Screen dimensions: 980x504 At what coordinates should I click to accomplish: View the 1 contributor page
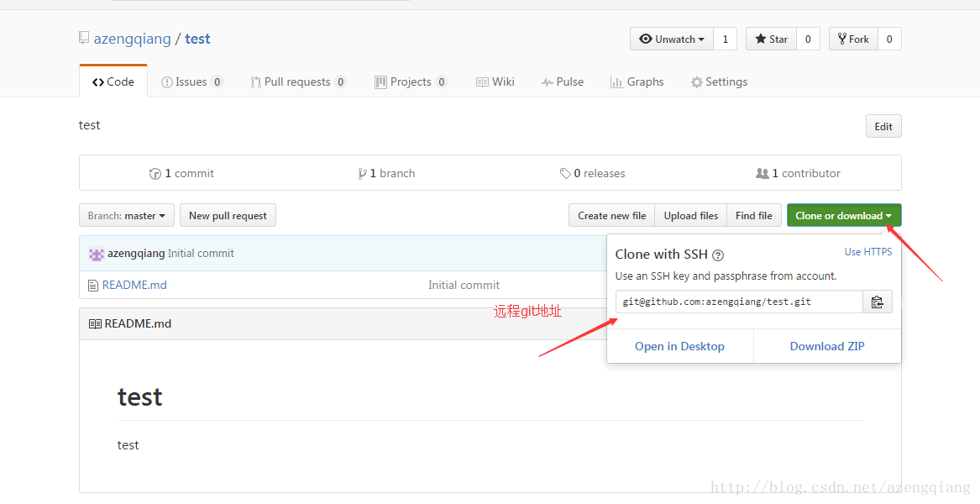coord(798,173)
